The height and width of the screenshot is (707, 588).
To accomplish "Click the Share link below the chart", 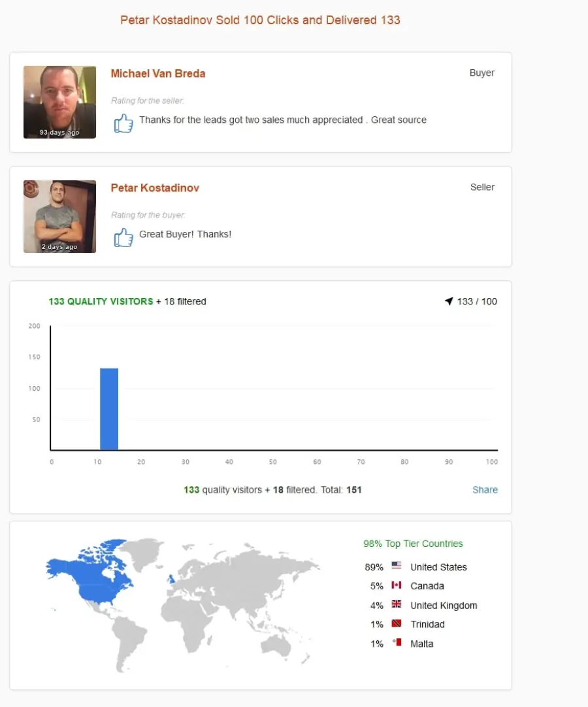I will point(485,489).
